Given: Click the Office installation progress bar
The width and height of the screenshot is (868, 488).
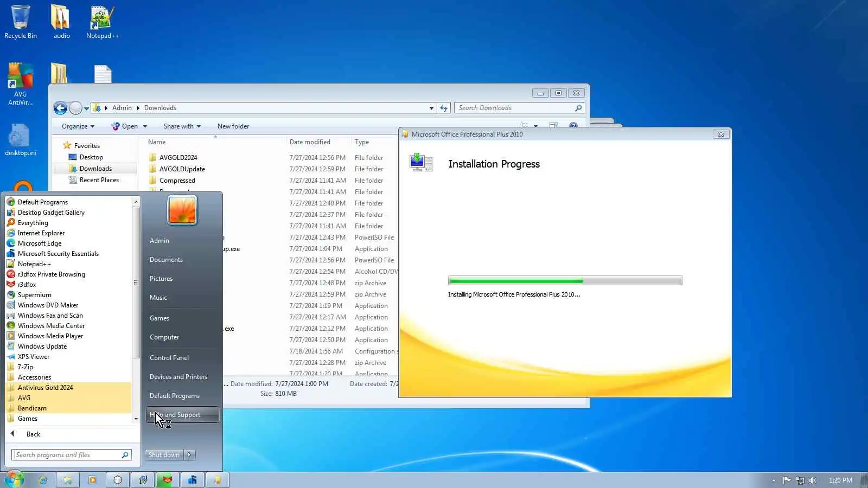Looking at the screenshot, I should click(565, 281).
